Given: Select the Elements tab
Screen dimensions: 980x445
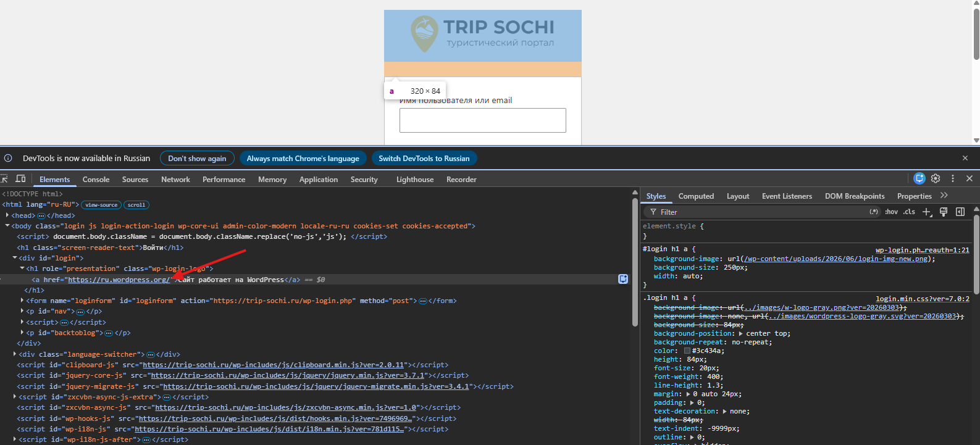Looking at the screenshot, I should coord(54,180).
